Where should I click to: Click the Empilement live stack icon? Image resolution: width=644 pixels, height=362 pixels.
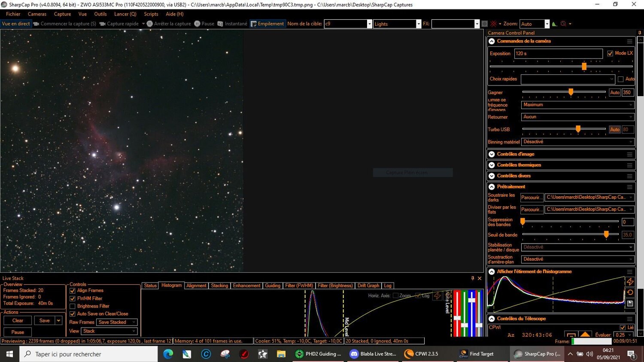tap(254, 24)
